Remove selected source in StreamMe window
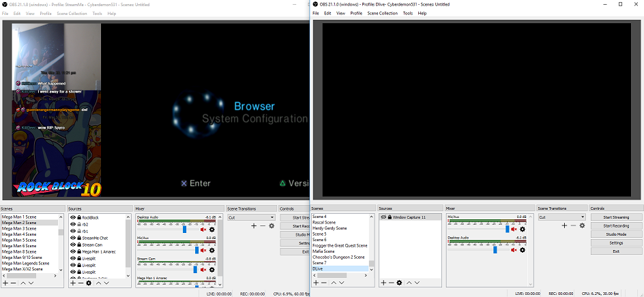 coord(80,283)
